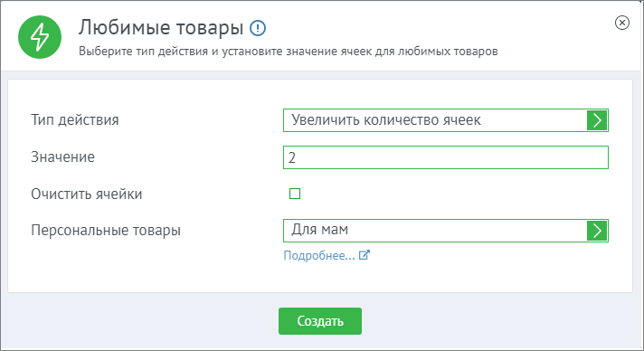Focus the Значение field containing 2

point(446,157)
